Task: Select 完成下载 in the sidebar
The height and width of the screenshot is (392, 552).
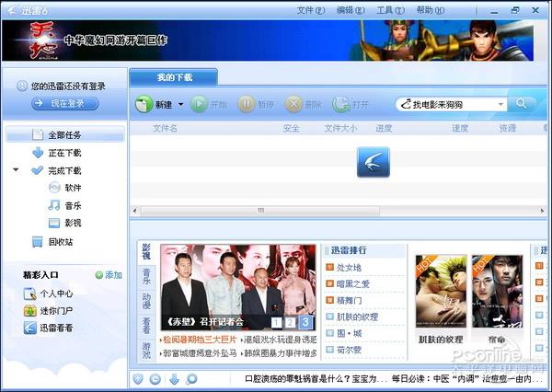Action: point(65,171)
